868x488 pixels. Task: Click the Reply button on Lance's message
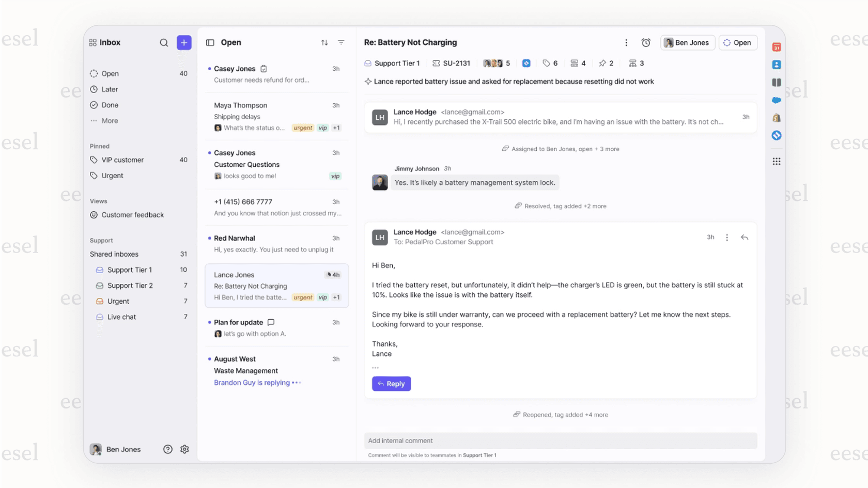click(x=391, y=384)
